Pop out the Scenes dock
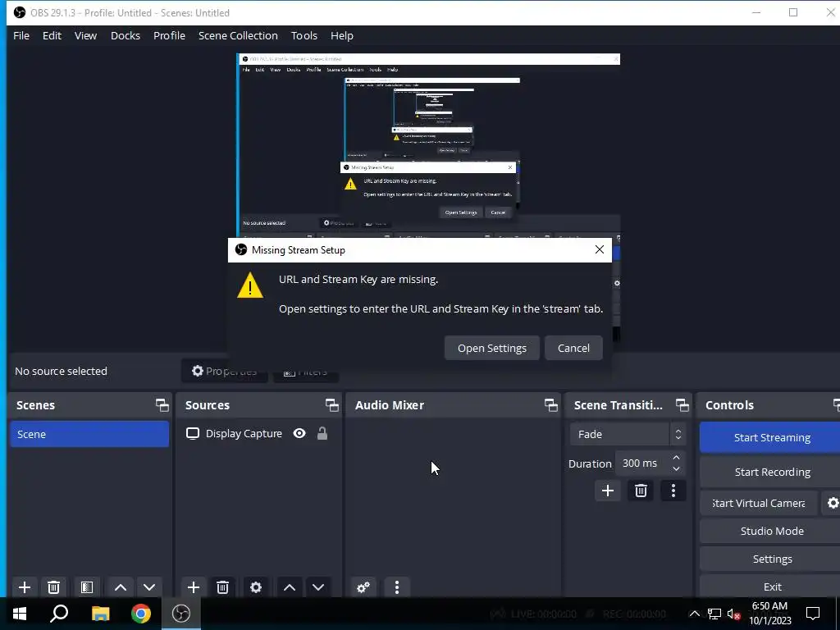The image size is (840, 630). click(162, 405)
